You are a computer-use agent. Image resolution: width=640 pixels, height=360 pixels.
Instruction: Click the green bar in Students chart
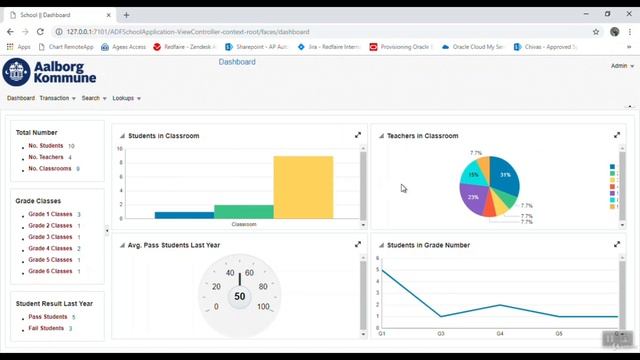[x=244, y=212]
